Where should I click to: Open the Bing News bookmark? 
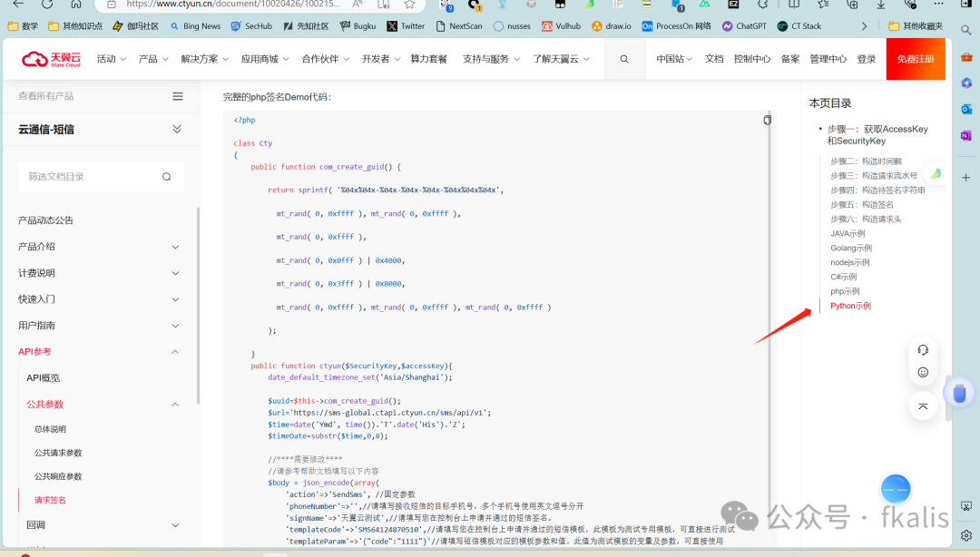click(195, 26)
